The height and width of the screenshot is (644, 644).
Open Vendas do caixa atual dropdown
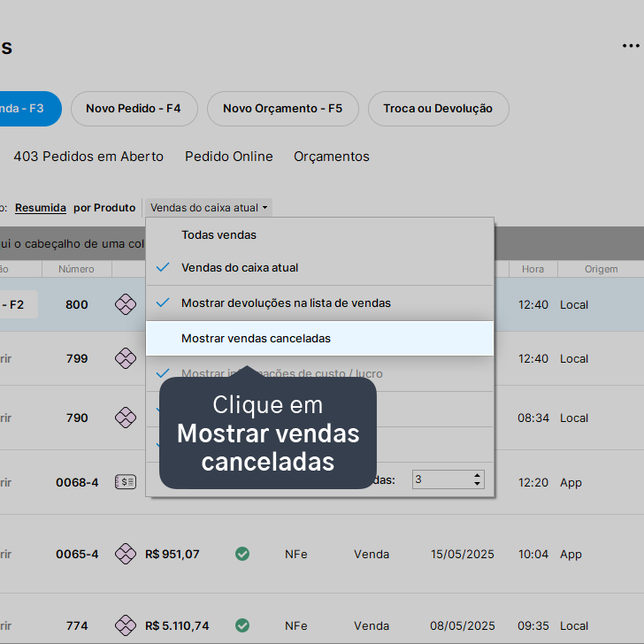(x=209, y=208)
